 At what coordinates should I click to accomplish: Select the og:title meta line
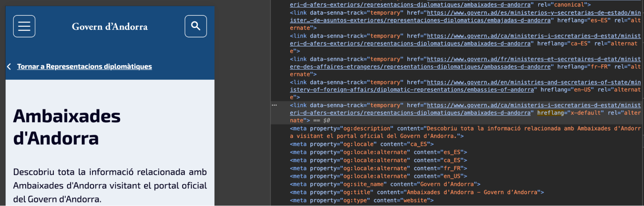point(417,192)
